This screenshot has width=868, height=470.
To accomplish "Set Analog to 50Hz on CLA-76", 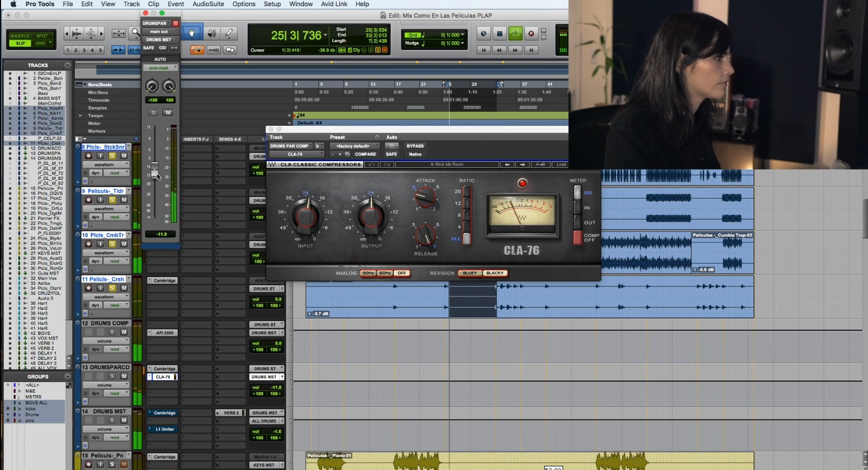I will click(x=368, y=273).
